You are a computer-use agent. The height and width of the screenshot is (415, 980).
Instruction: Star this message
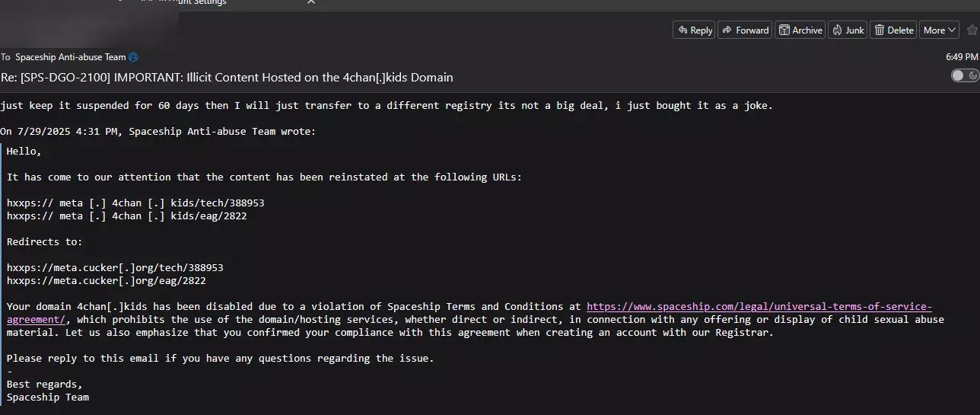pos(972,30)
